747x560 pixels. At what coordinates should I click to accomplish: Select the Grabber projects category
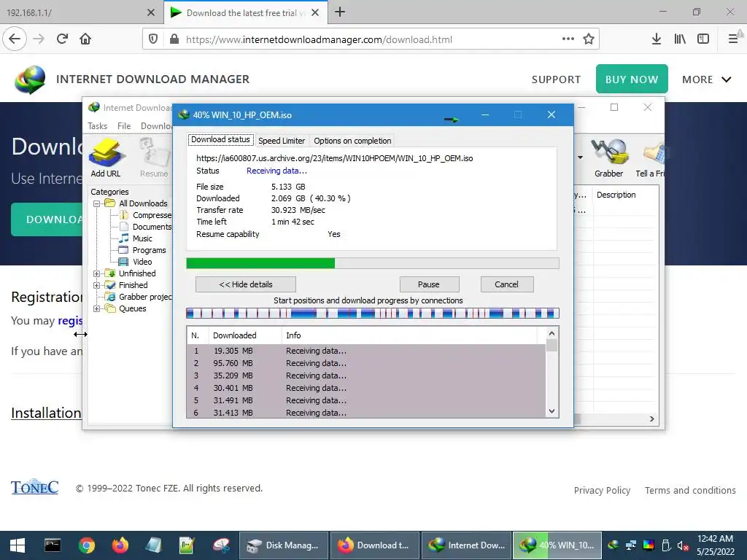pyautogui.click(x=145, y=297)
